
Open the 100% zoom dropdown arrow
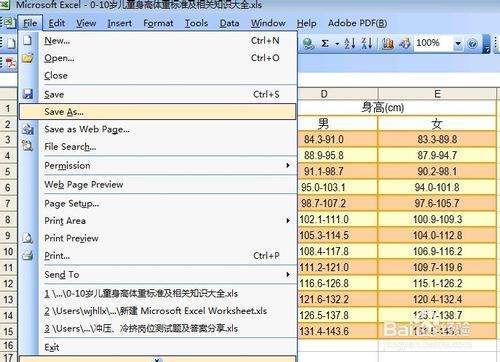click(458, 44)
